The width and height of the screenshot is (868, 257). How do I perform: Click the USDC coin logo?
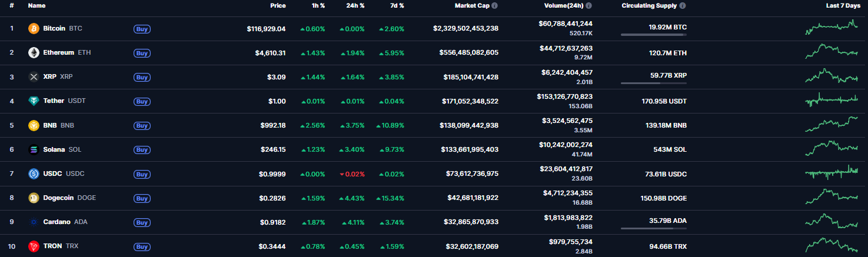point(34,173)
